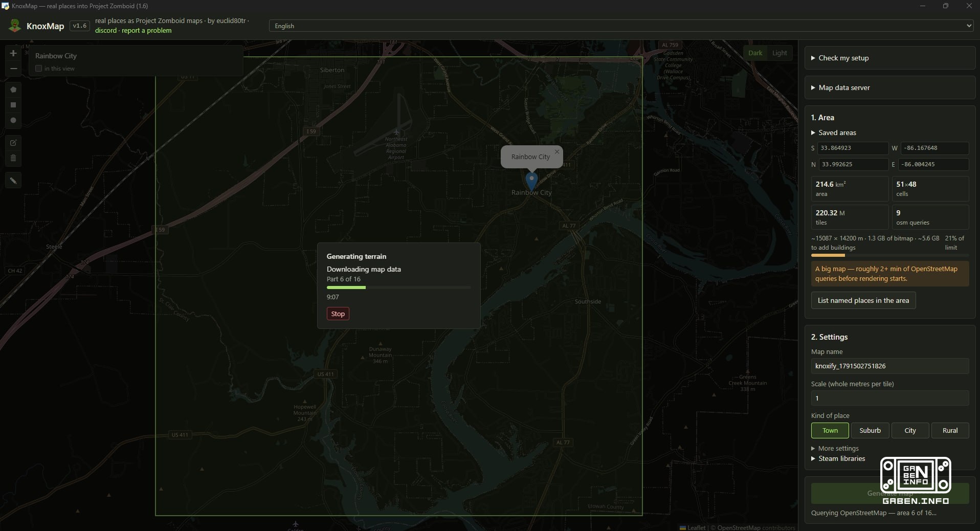Select the draw circle tool
The width and height of the screenshot is (980, 531).
click(x=13, y=121)
